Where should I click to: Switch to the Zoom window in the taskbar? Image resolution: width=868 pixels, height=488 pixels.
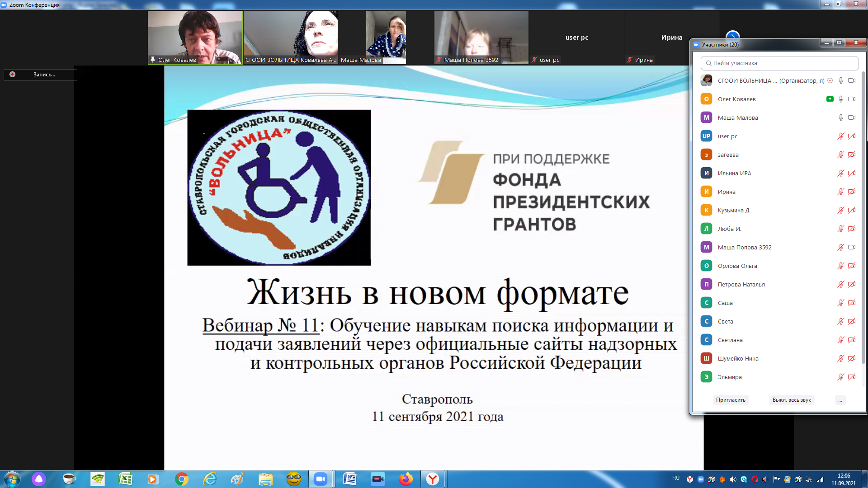[321, 479]
